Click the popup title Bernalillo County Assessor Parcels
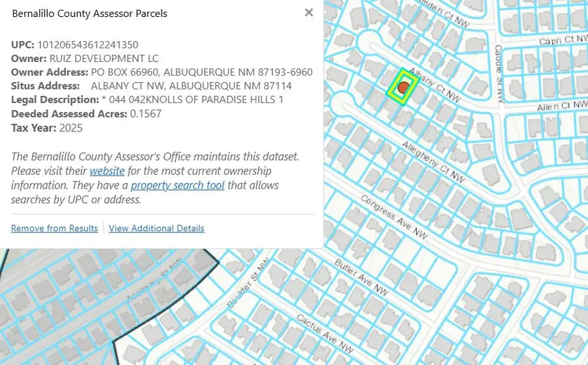Image resolution: width=588 pixels, height=365 pixels. 90,14
